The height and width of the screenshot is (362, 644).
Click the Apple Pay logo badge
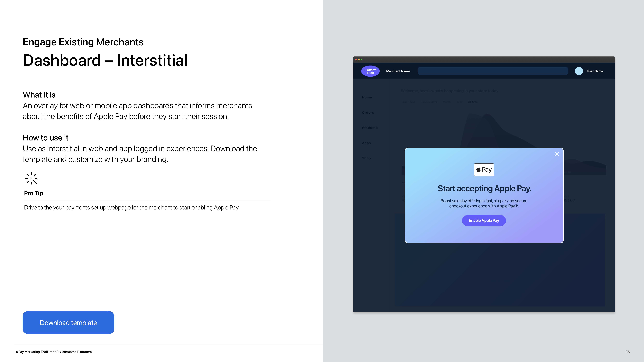(x=484, y=170)
